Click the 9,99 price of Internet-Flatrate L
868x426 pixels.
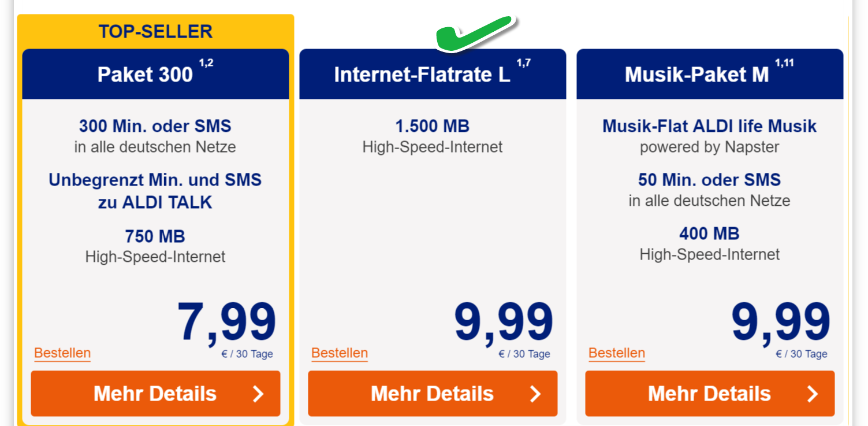pyautogui.click(x=504, y=323)
